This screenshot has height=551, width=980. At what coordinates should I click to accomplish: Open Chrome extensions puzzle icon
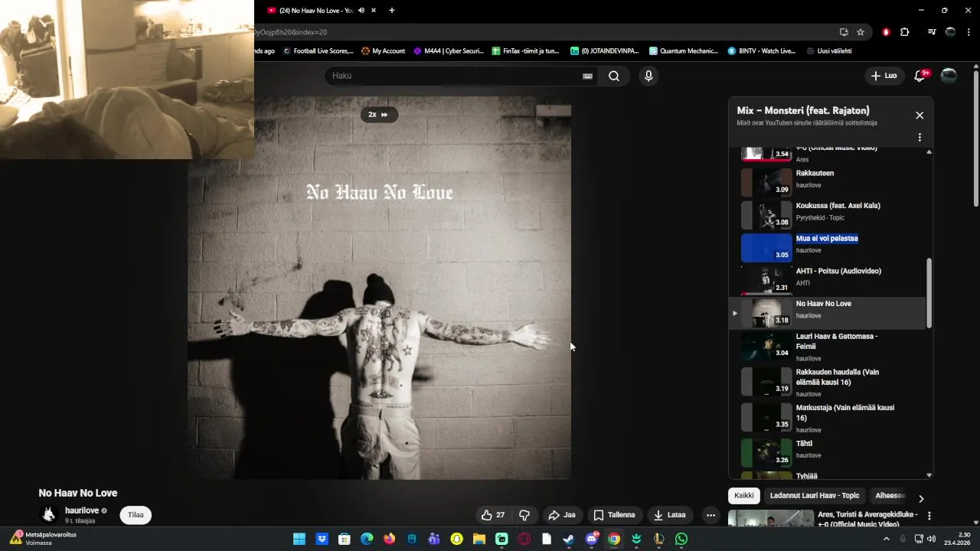(x=905, y=32)
